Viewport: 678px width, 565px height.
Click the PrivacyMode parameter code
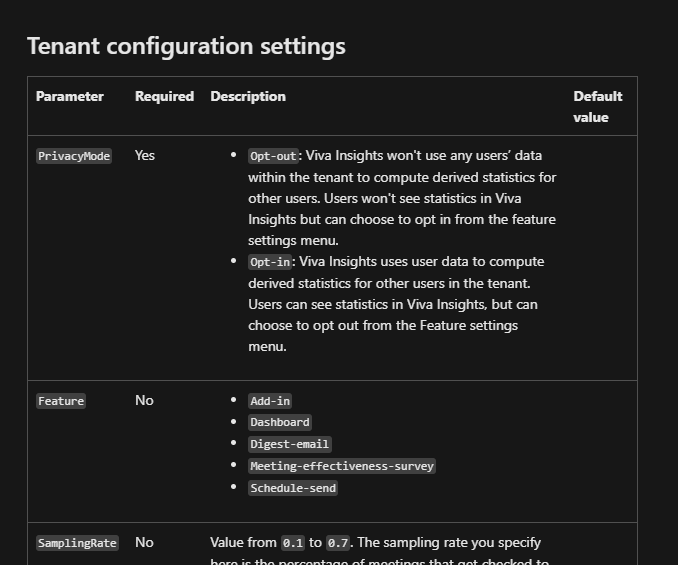click(74, 156)
